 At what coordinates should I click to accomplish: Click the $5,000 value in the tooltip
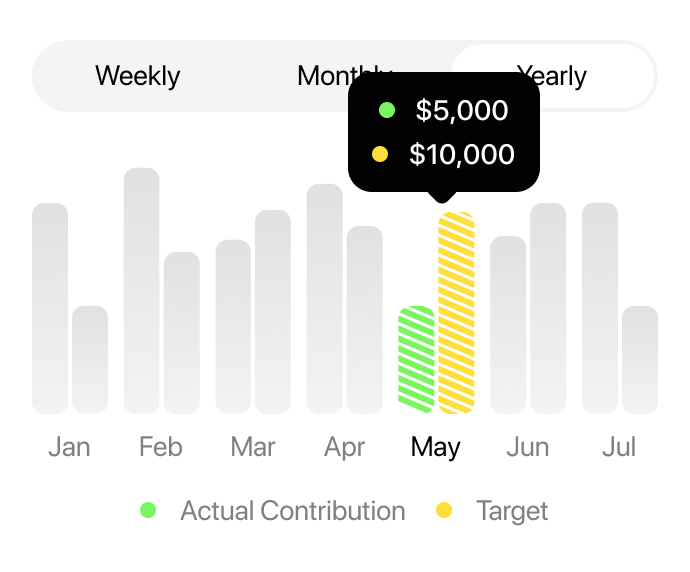click(x=462, y=110)
